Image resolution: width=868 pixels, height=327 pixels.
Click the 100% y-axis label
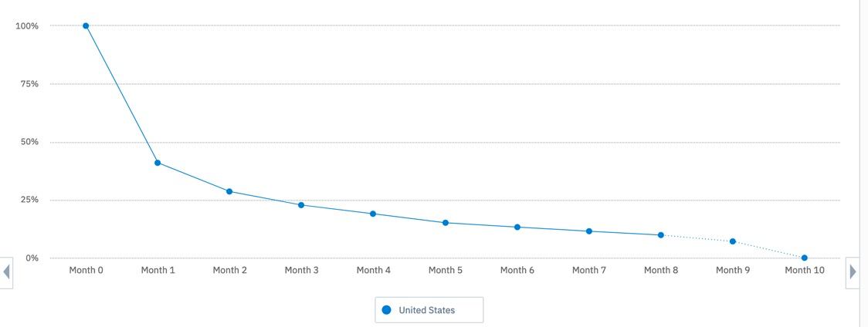point(26,26)
